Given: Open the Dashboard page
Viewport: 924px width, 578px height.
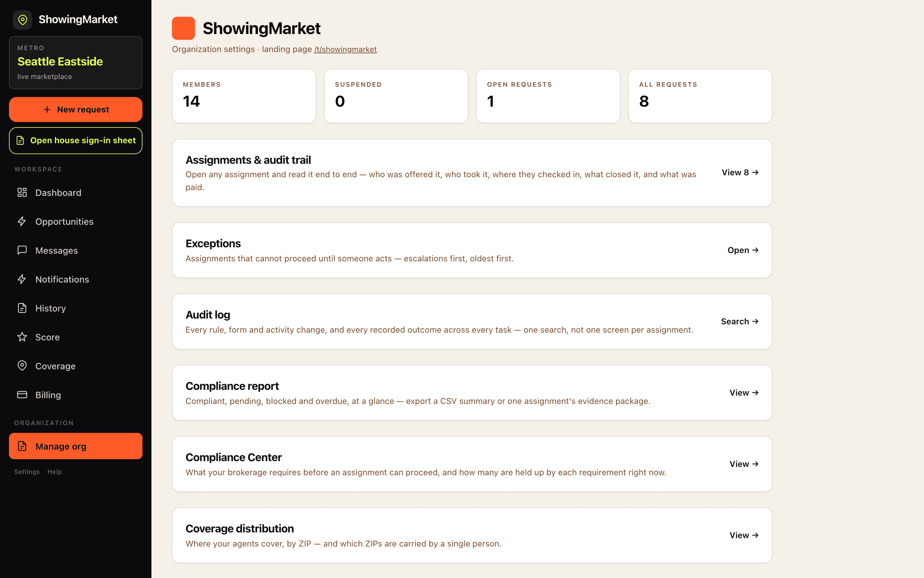Looking at the screenshot, I should [76, 193].
